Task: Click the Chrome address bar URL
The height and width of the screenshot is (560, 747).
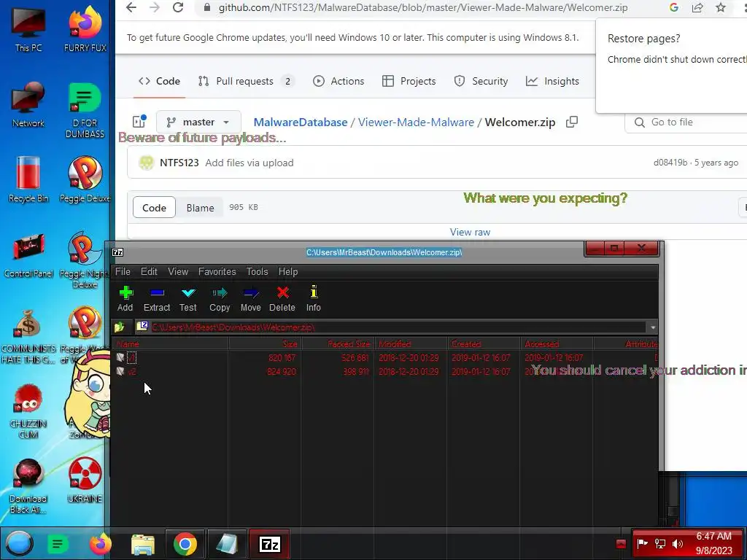Action: 422,7
